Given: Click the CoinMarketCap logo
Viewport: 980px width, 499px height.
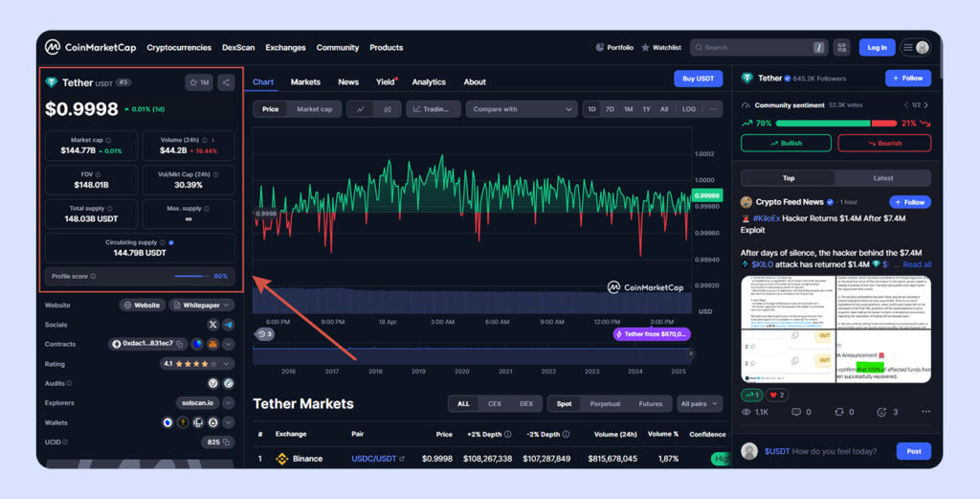Looking at the screenshot, I should (x=90, y=48).
